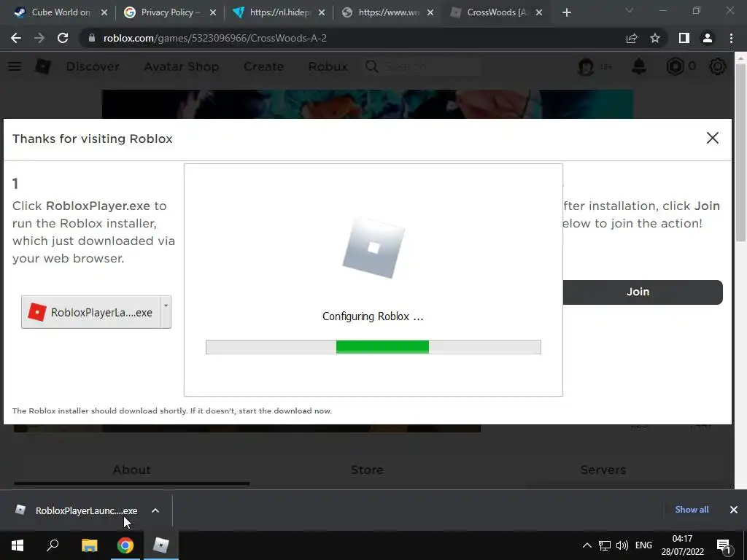Click the Roblox logo in the site header
The image size is (747, 560).
point(42,66)
